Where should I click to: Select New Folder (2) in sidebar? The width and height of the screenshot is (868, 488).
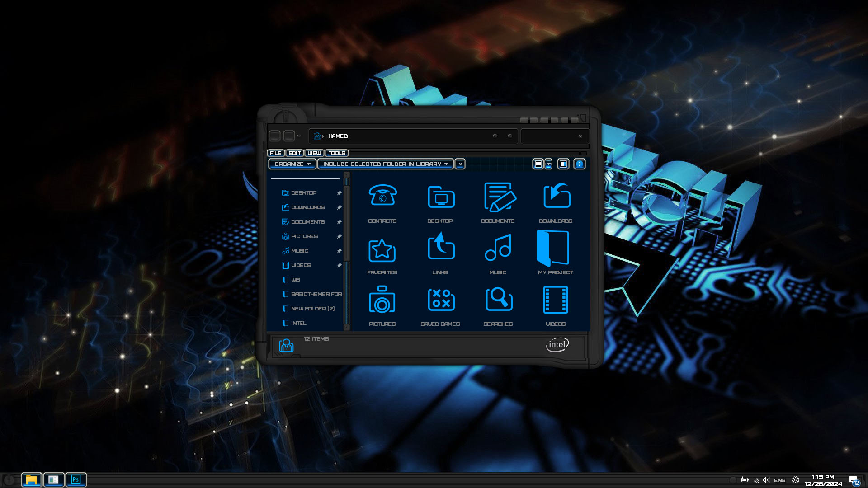[x=312, y=309]
